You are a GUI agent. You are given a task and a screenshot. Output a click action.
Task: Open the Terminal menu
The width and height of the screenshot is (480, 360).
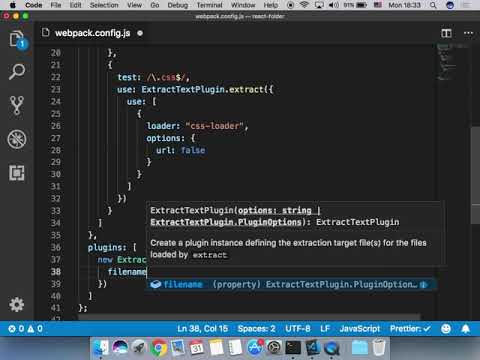pos(209,5)
